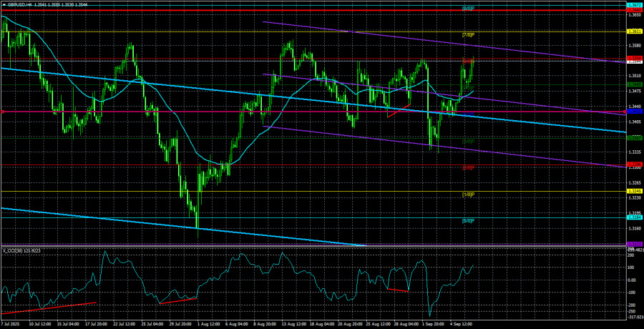Click the [8/8]P Murray level label
Screen dimensions: 644x329
pos(467,8)
